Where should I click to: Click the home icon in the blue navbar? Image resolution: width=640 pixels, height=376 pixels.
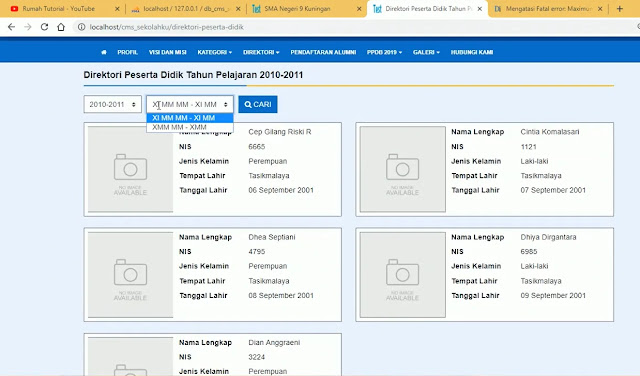point(104,52)
